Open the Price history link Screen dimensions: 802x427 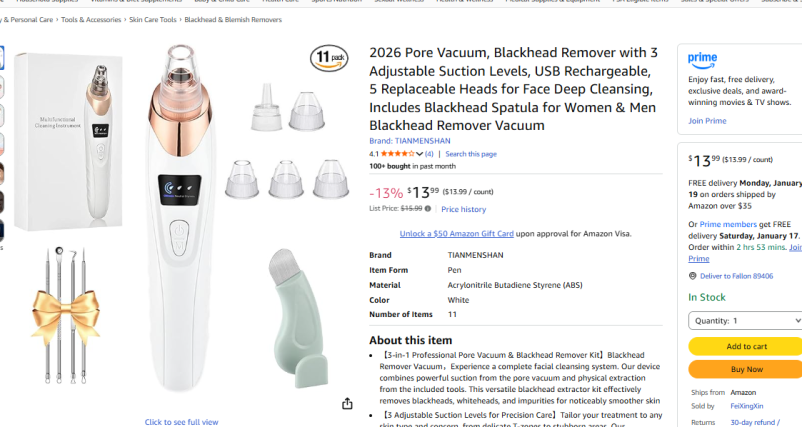(463, 210)
